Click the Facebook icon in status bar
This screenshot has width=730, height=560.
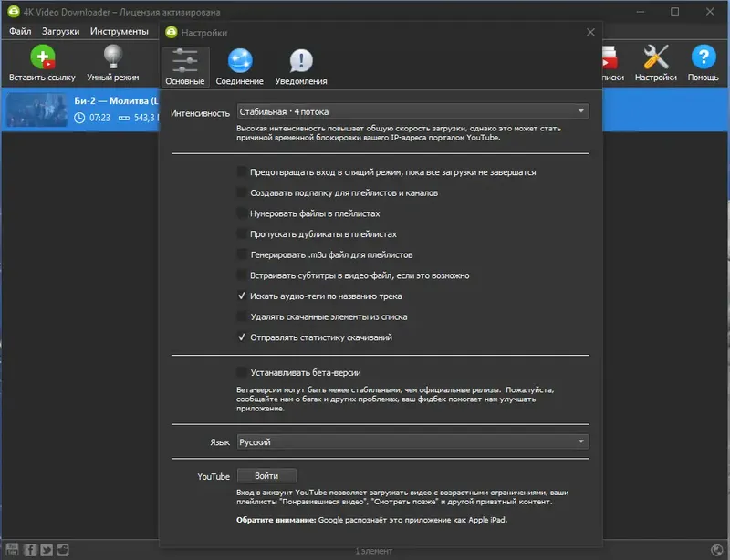[30, 550]
